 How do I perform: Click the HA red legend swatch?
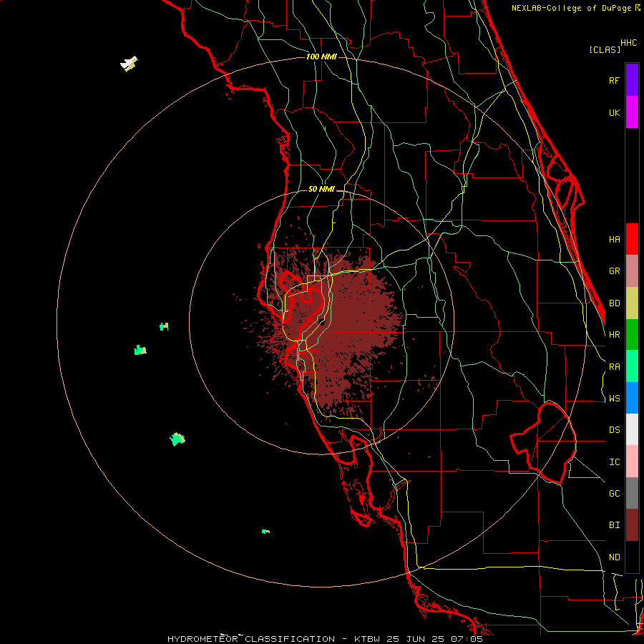click(632, 239)
